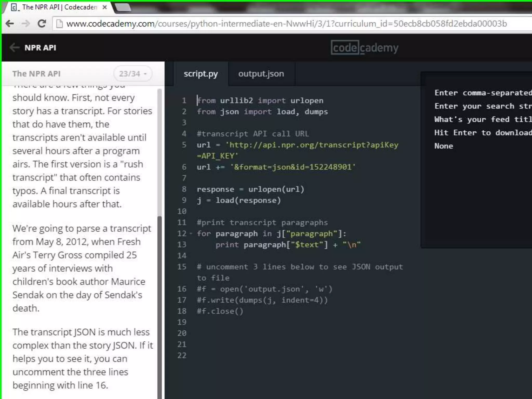The width and height of the screenshot is (532, 399).
Task: Click 'None' in the output console
Action: pos(444,146)
